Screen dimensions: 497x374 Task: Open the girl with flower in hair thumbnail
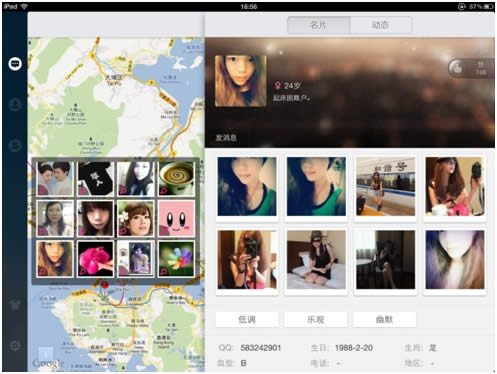click(x=136, y=219)
